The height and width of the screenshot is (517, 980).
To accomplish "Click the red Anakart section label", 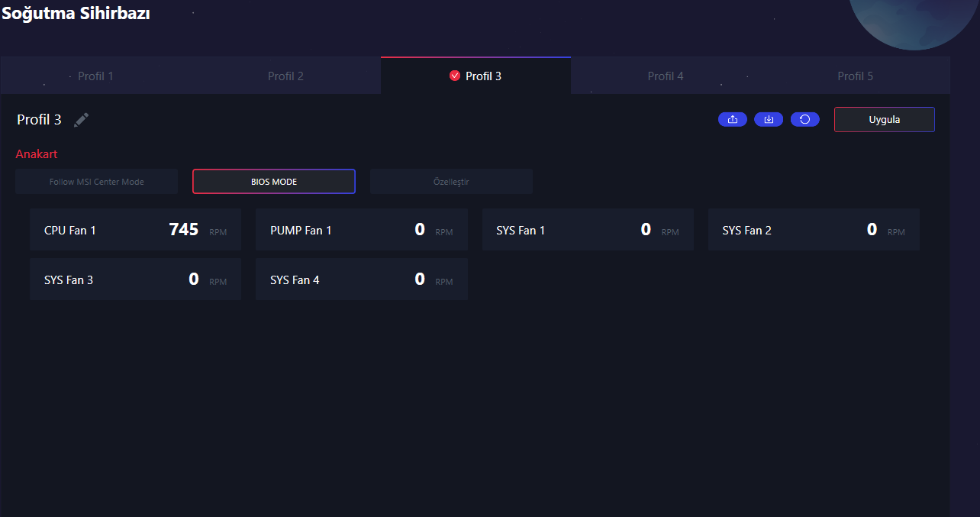I will [x=37, y=153].
